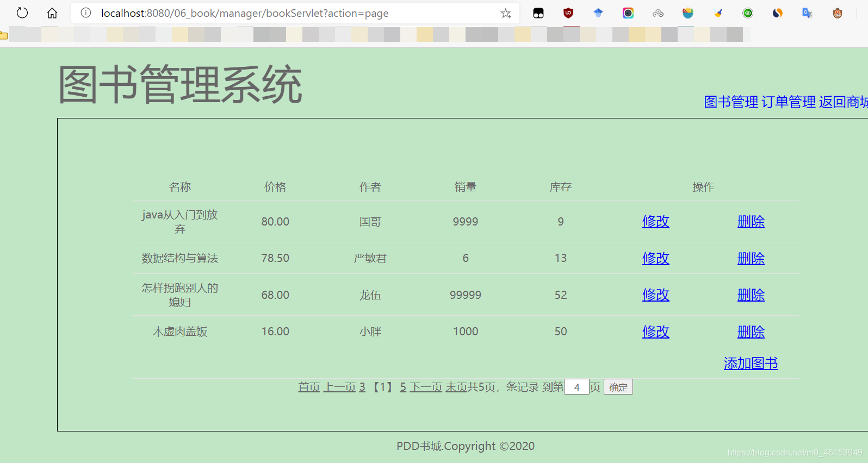
Task: Delete the 数据结构与算法 book
Action: tap(751, 258)
